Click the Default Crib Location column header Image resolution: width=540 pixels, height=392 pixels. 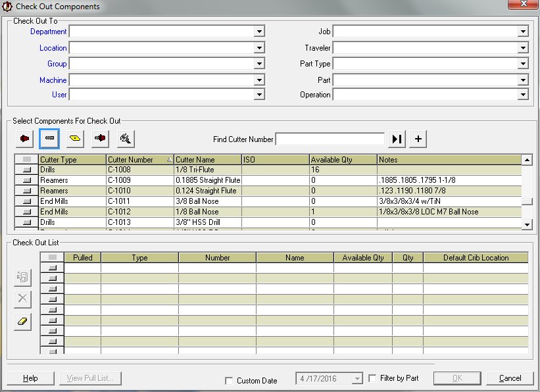point(476,258)
